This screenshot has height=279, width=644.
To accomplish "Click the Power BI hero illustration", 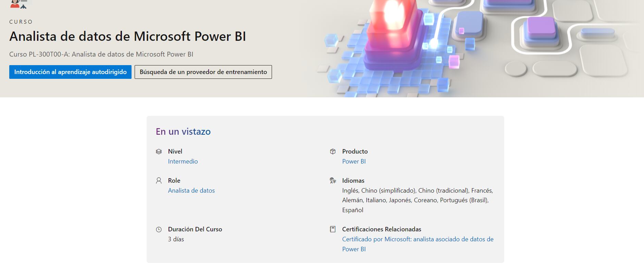I will coord(480,49).
